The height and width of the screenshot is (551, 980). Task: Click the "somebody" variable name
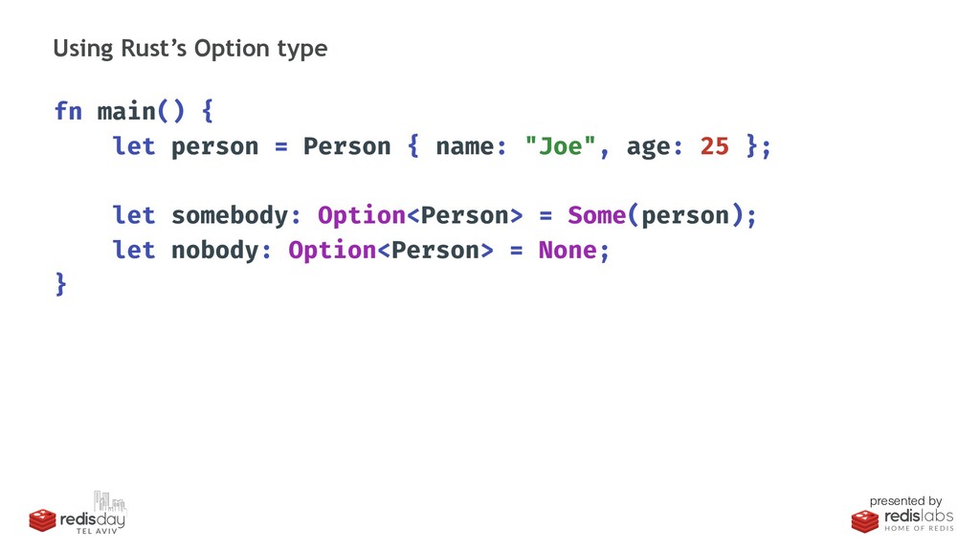point(230,215)
